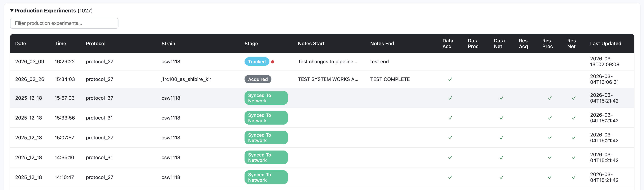This screenshot has height=190, width=644.
Task: Click Res Net checkmark in 15:07:57 row
Action: point(574,138)
